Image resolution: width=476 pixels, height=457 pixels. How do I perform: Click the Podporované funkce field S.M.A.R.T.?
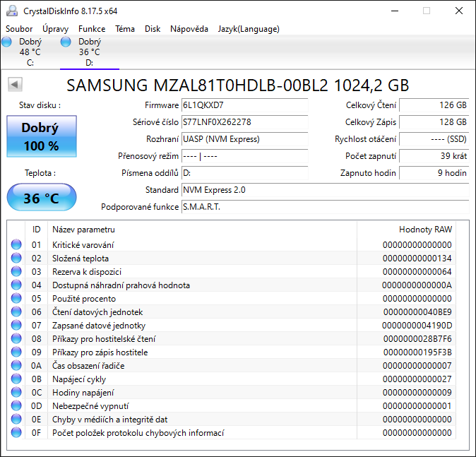tap(325, 207)
